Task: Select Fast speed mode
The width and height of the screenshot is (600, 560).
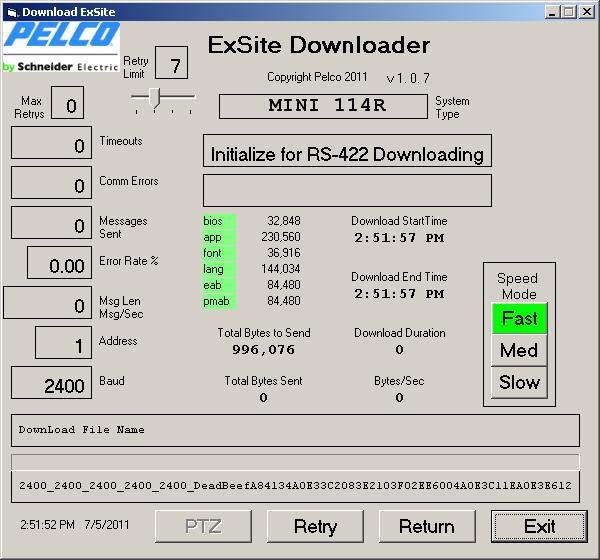Action: pos(519,318)
